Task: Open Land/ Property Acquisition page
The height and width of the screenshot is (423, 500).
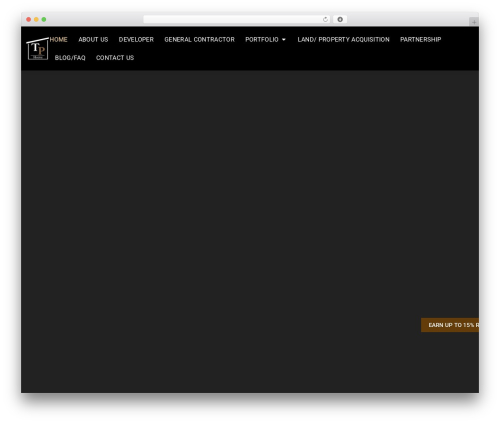Action: click(343, 39)
